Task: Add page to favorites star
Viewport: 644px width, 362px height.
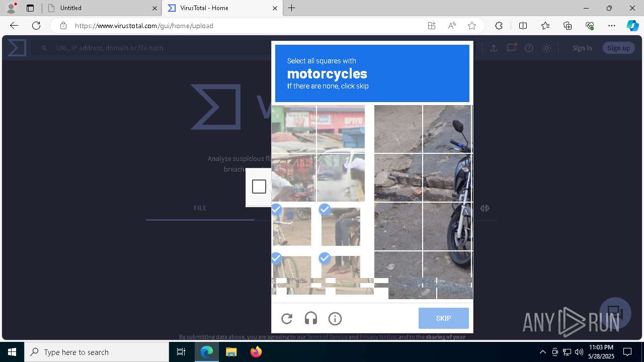Action: (472, 26)
